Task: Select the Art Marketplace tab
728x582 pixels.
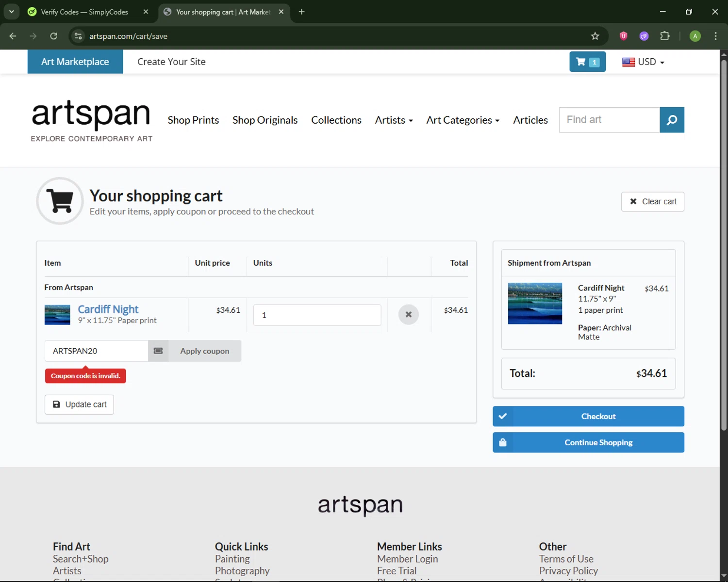Action: click(x=75, y=62)
